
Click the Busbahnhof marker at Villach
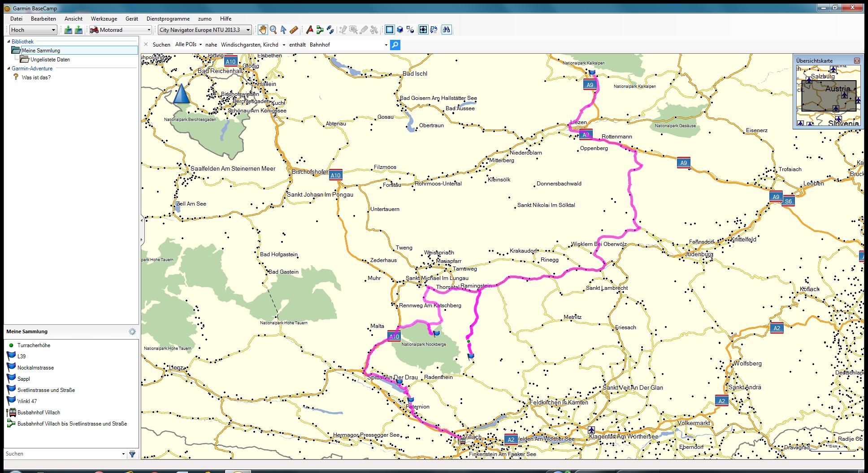pyautogui.click(x=462, y=441)
